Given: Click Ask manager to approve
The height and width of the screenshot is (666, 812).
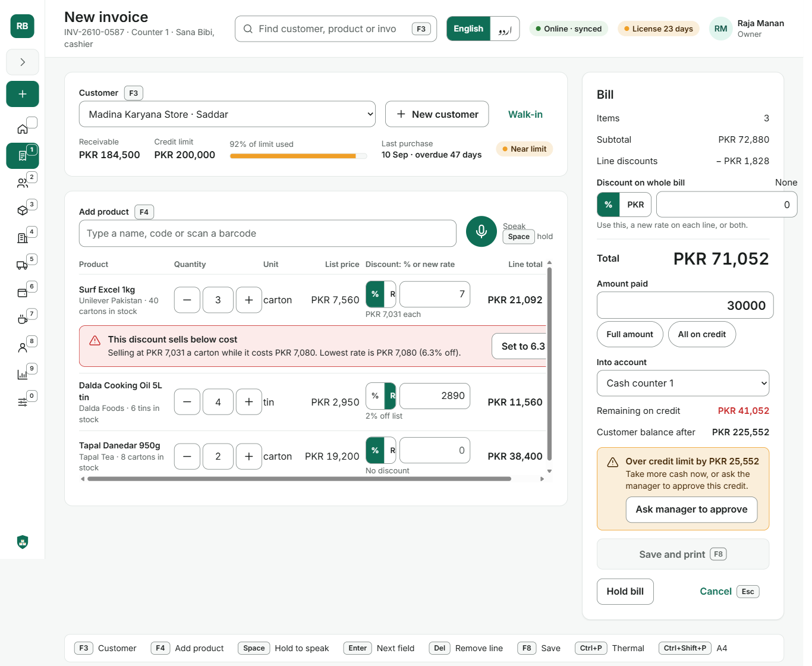Looking at the screenshot, I should pos(692,510).
